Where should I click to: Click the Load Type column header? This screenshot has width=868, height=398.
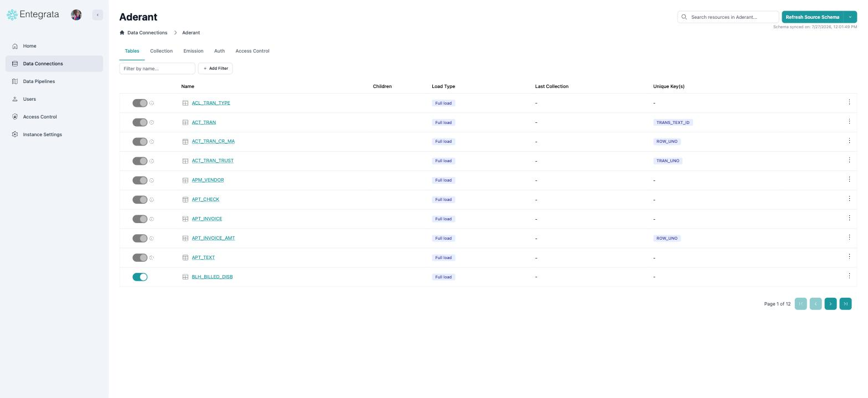click(x=443, y=86)
